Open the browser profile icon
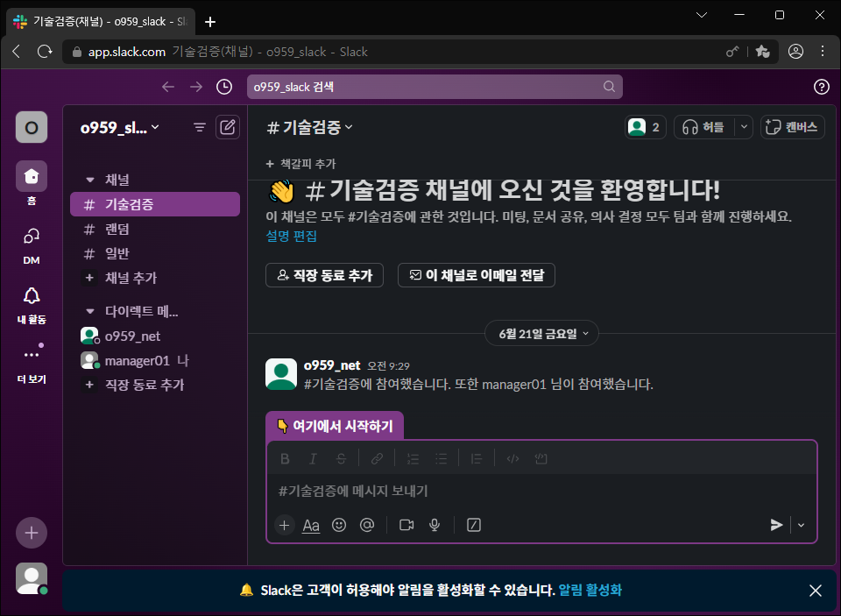Screen dimensions: 841x616 (795, 52)
